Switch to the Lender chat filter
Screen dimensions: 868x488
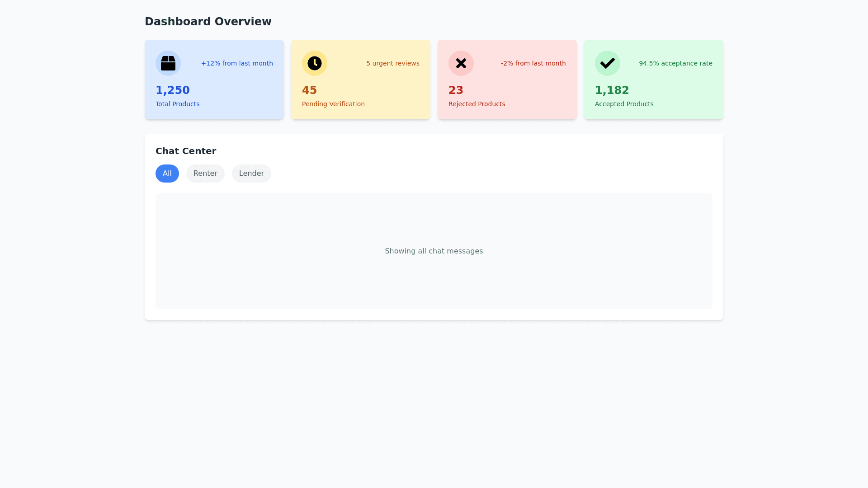tap(251, 174)
